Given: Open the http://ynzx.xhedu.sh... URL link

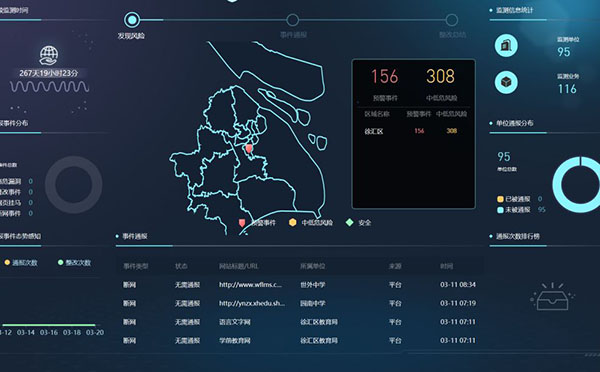Looking at the screenshot, I should (x=252, y=303).
